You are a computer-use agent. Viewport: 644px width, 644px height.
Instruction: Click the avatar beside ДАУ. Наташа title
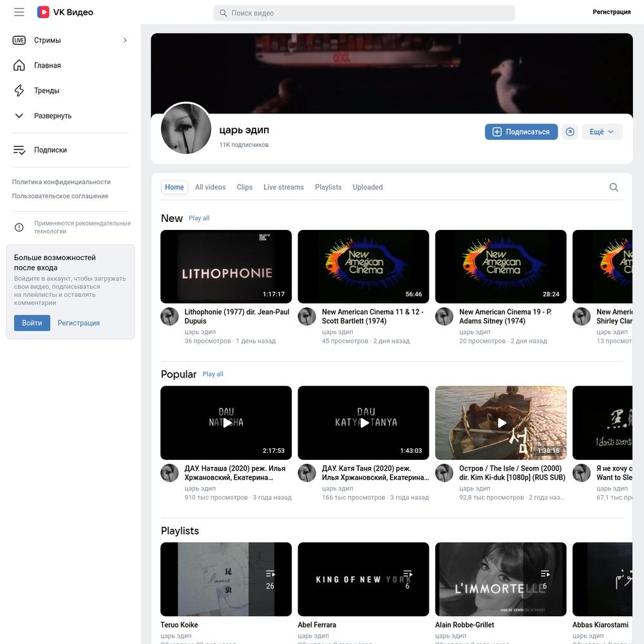coord(169,473)
